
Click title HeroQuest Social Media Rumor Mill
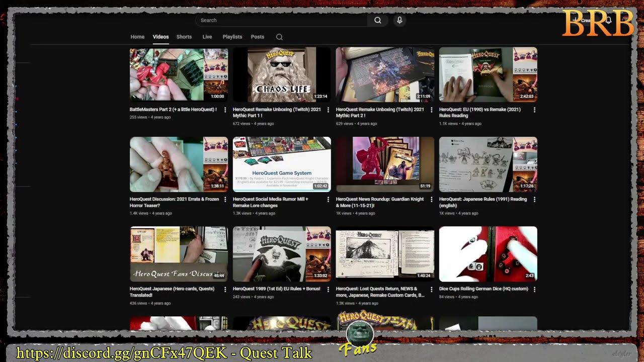pyautogui.click(x=271, y=202)
